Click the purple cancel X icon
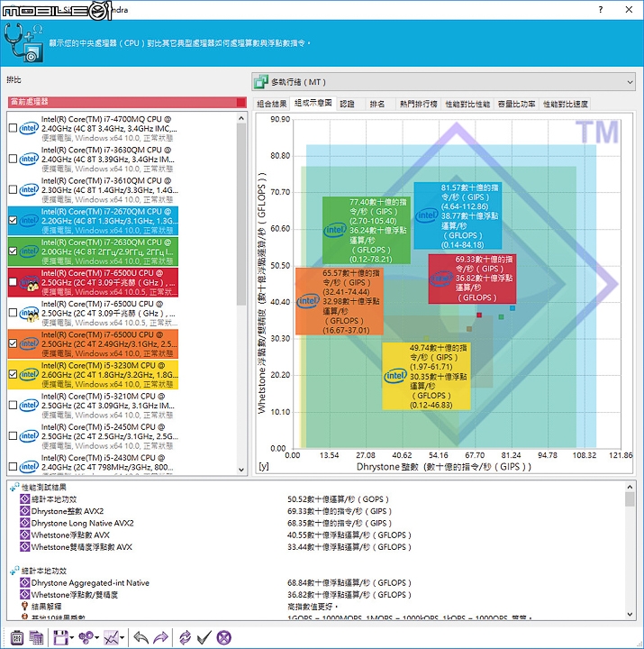The height and width of the screenshot is (649, 644). pyautogui.click(x=223, y=637)
